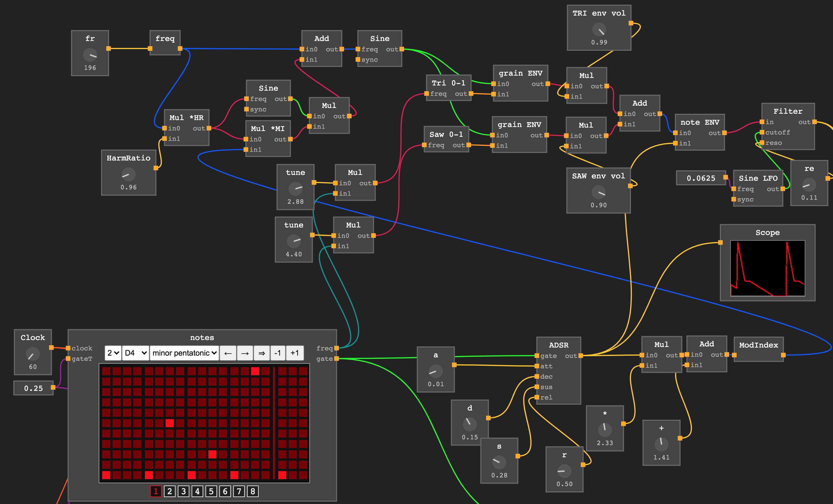The image size is (833, 504).
Task: Click the left arrow shift button
Action: coord(228,353)
